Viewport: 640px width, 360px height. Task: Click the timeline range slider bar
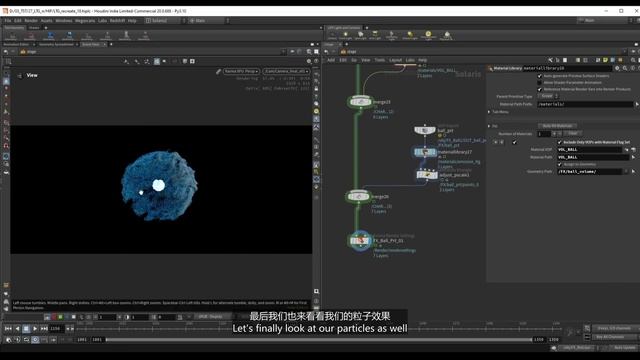tap(318, 340)
